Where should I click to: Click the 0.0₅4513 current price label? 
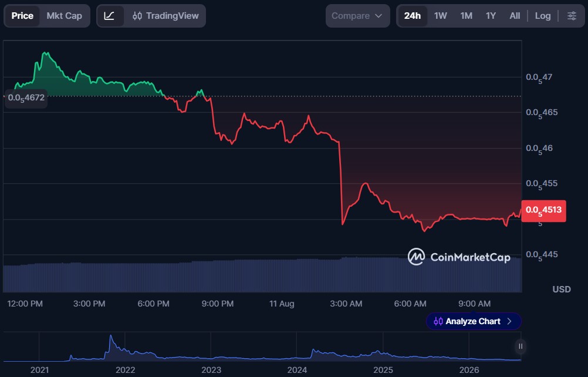[x=543, y=211]
